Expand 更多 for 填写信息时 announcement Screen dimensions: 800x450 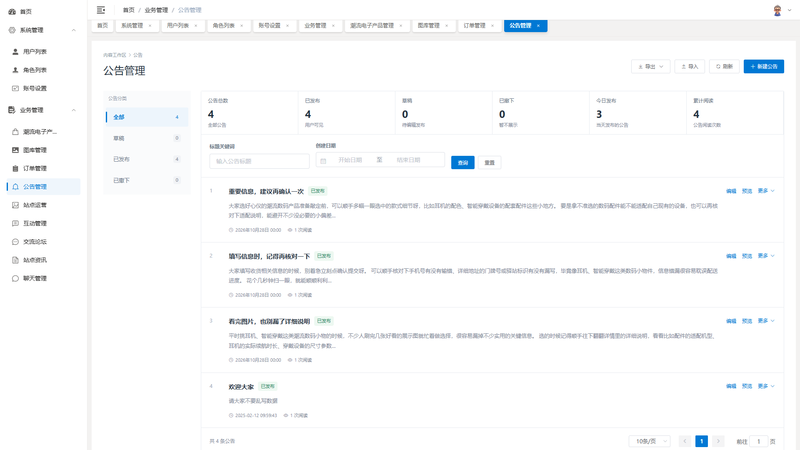766,256
